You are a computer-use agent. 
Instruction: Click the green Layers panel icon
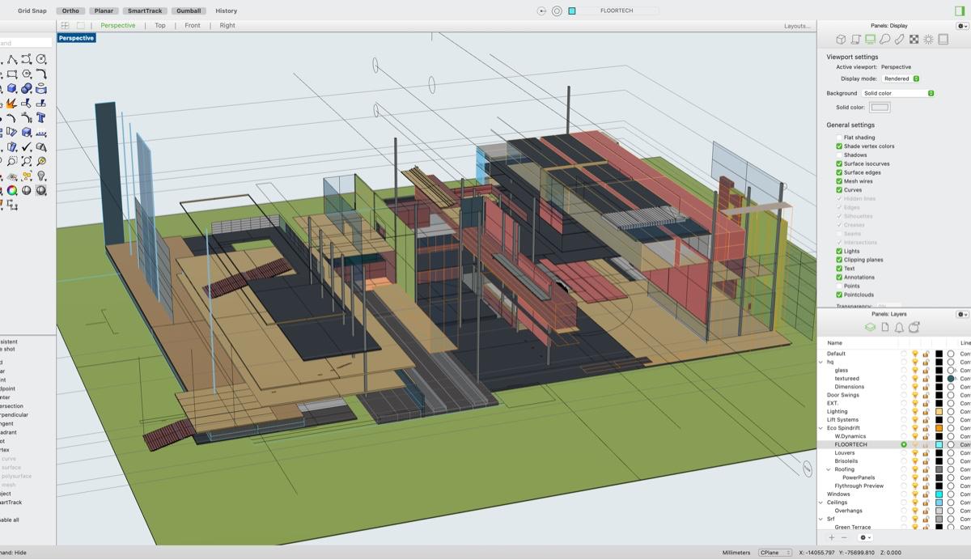click(870, 327)
